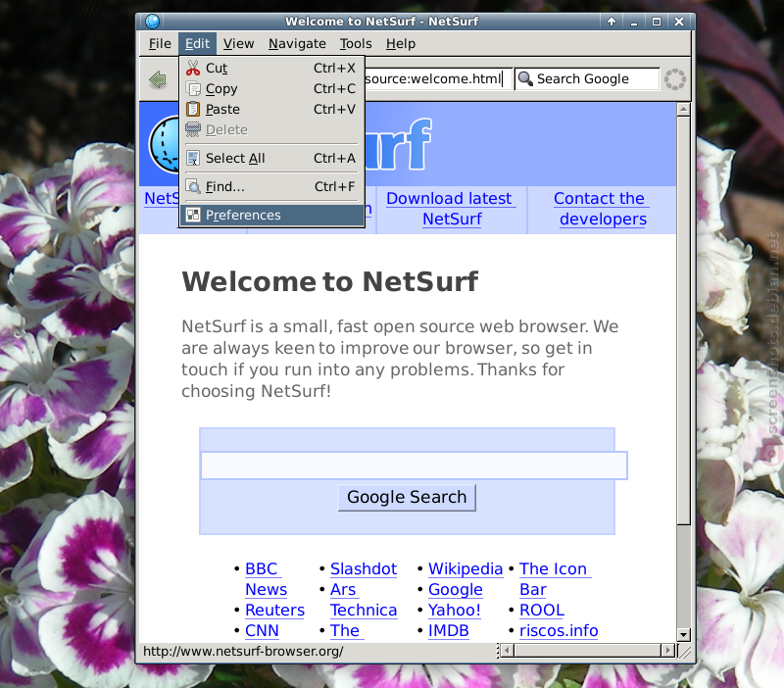Viewport: 784px width, 688px height.
Task: Click the Paste clipboard icon
Action: point(193,109)
